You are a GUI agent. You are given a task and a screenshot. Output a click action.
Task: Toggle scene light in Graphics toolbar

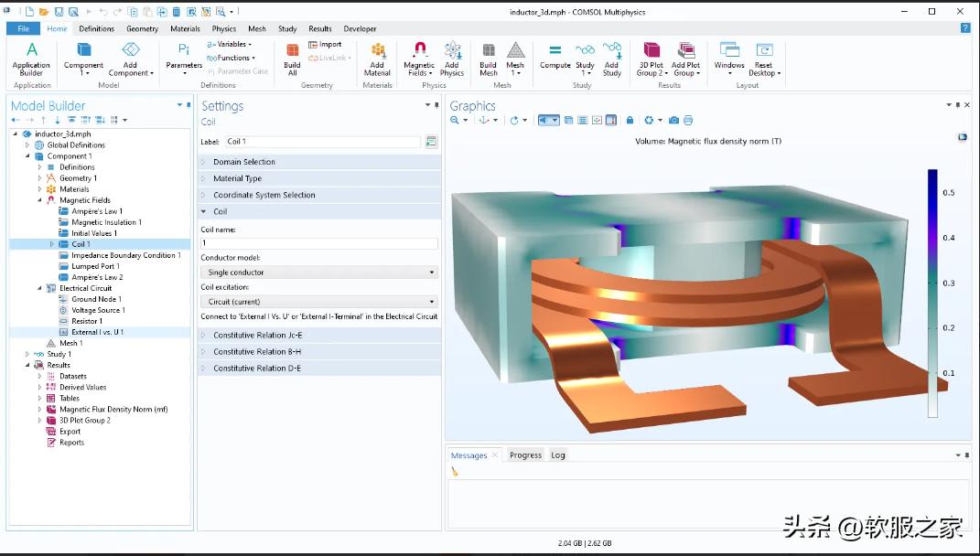(548, 120)
